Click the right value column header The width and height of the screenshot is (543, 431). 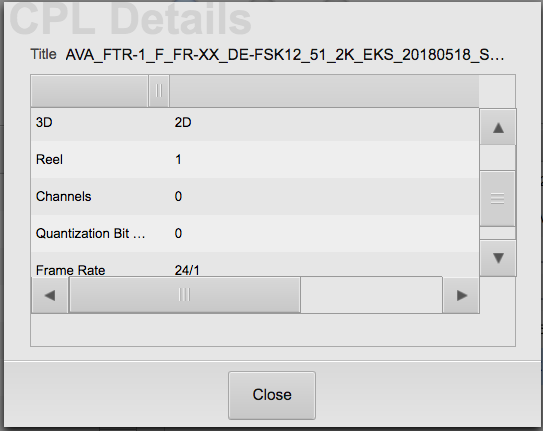click(x=324, y=91)
